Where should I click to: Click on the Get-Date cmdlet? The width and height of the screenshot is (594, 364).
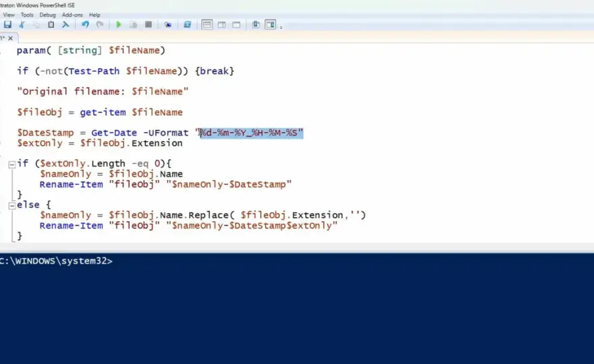(x=113, y=133)
